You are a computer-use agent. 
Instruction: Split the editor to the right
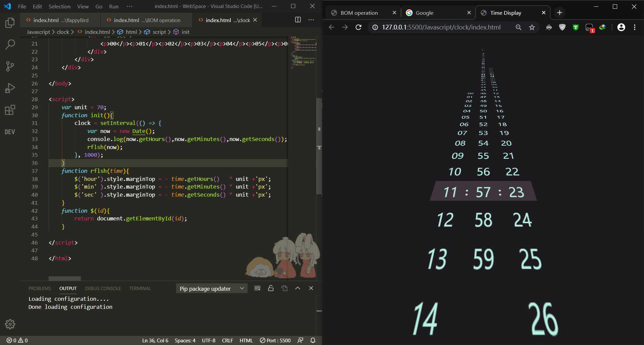coord(298,20)
